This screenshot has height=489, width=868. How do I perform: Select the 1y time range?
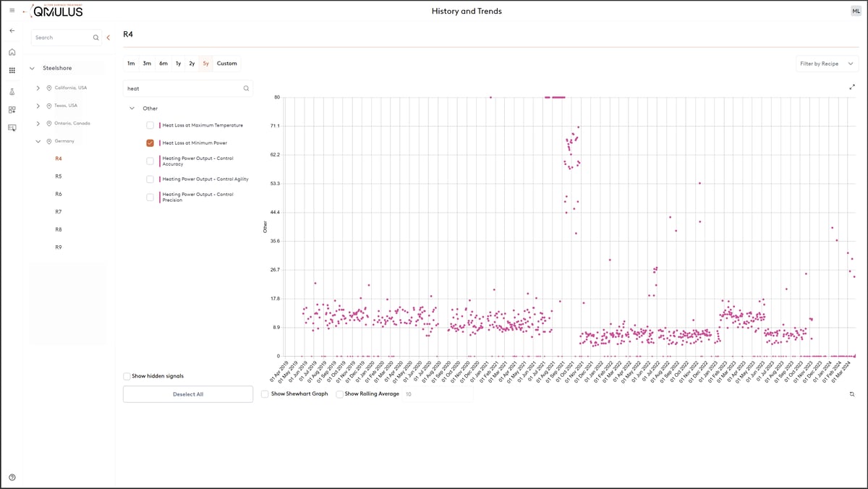pos(178,64)
